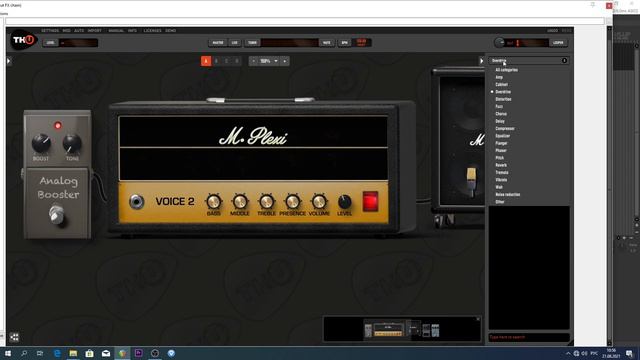640x360 pixels.
Task: Open the IMPORT menu
Action: click(94, 31)
